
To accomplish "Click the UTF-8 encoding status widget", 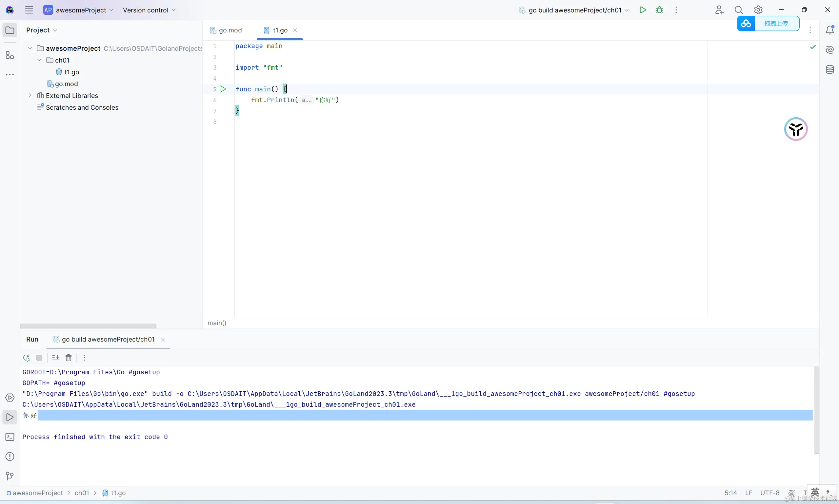I will point(769,493).
